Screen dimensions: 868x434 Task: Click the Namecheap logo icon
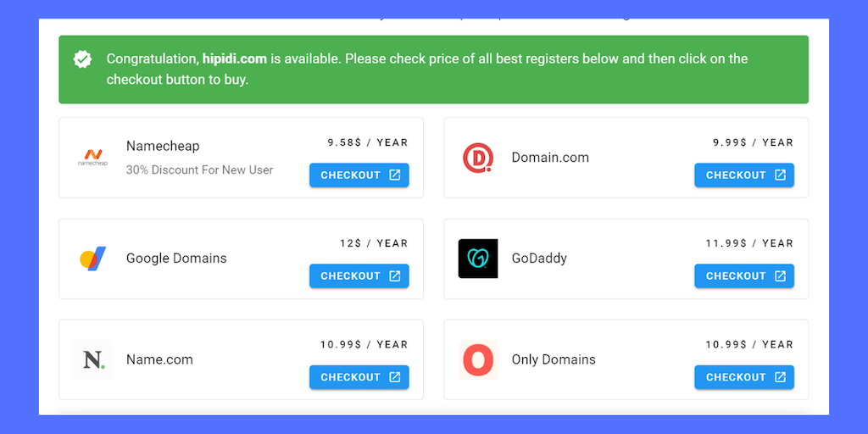pos(92,157)
